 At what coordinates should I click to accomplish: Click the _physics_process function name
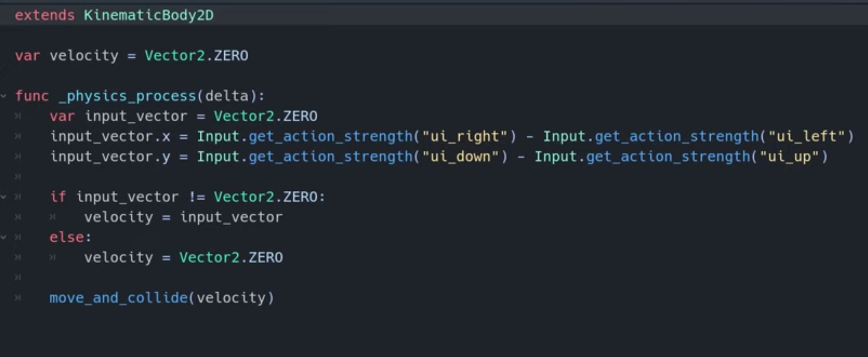point(127,96)
